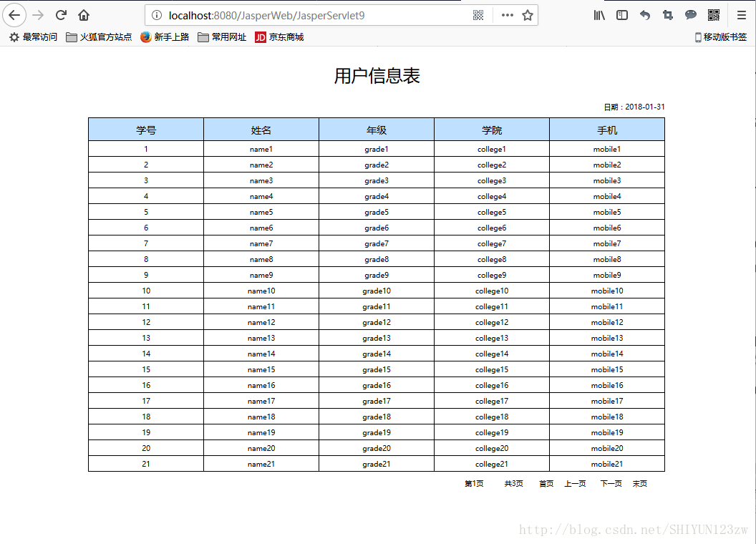The width and height of the screenshot is (756, 544).
Task: Open the page actions three-dot menu
Action: click(x=507, y=16)
